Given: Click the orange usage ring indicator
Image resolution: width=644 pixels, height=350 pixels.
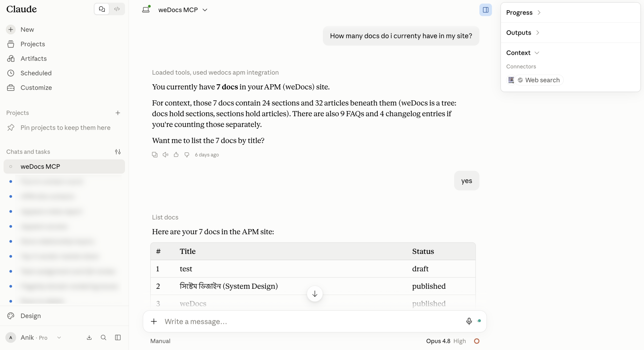Looking at the screenshot, I should click(476, 341).
